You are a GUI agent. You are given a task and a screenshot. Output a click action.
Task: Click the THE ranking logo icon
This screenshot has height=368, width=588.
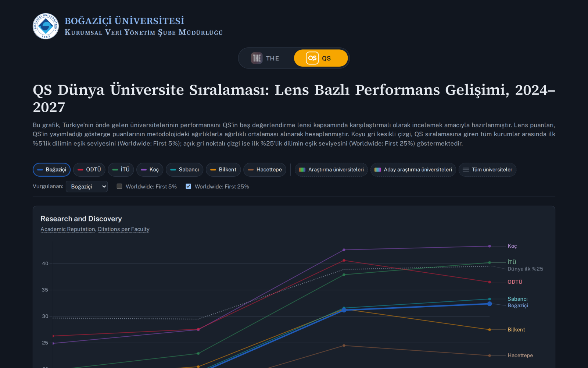[257, 58]
